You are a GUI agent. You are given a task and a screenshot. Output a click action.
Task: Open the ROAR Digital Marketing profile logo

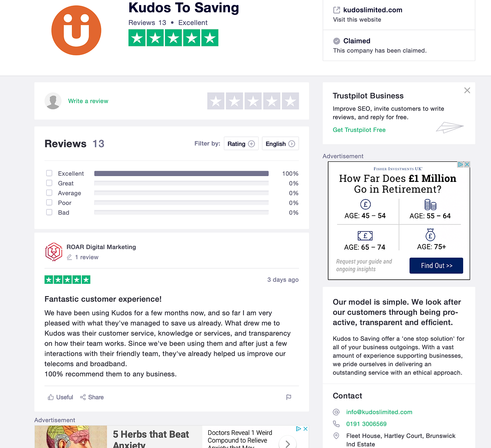coord(54,252)
